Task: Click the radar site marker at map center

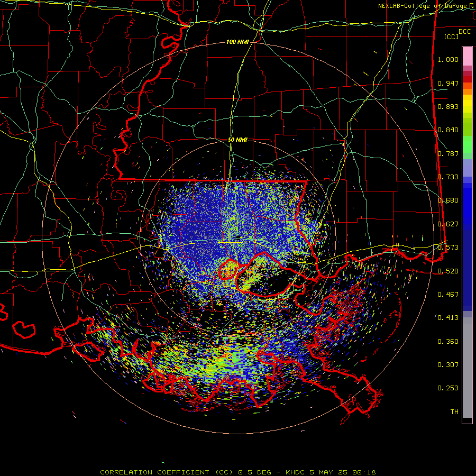Action: (x=239, y=237)
